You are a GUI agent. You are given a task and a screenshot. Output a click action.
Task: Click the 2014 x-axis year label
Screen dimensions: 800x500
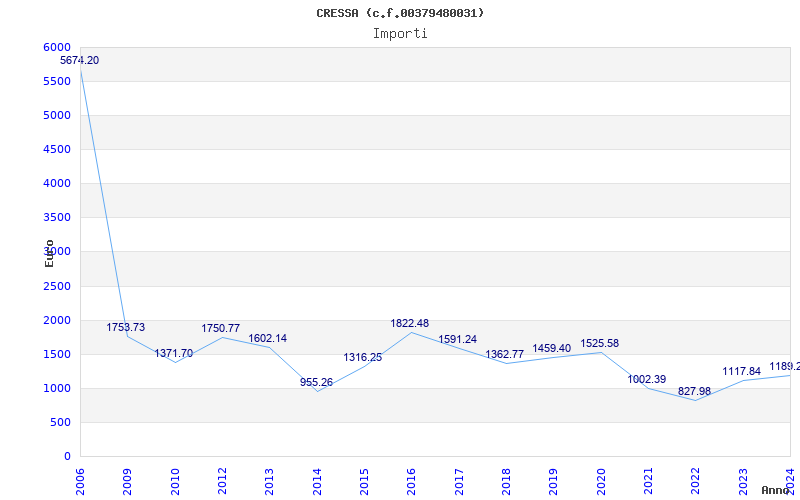tap(317, 482)
